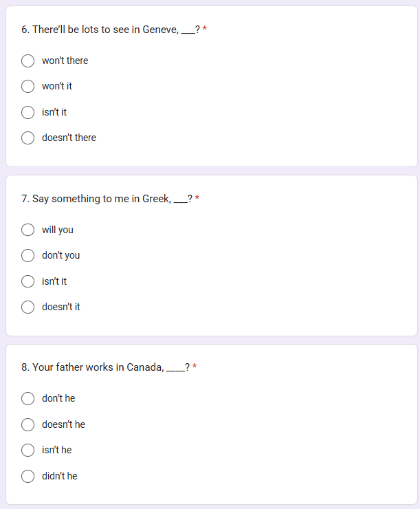Choose "won't it" for the Geneve question

(x=28, y=87)
